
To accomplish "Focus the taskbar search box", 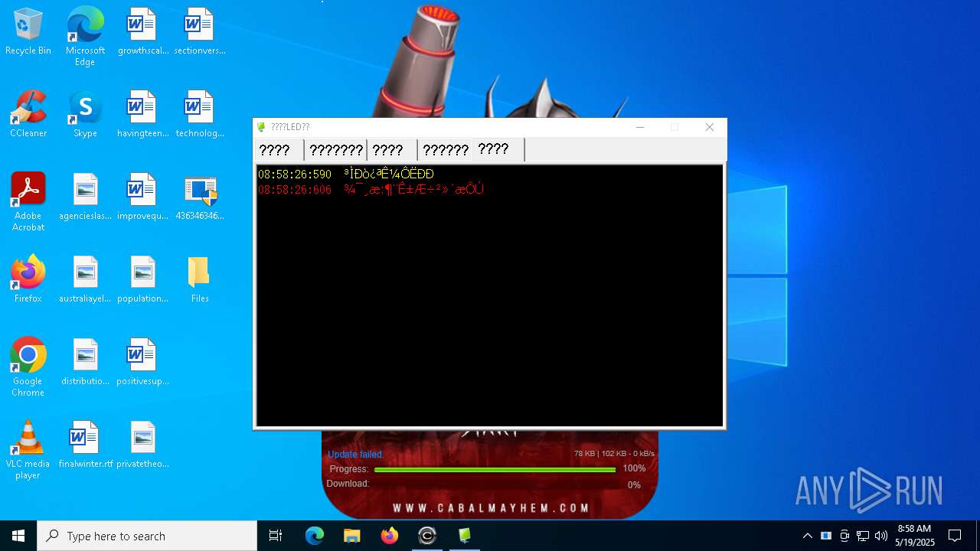I will click(x=147, y=536).
